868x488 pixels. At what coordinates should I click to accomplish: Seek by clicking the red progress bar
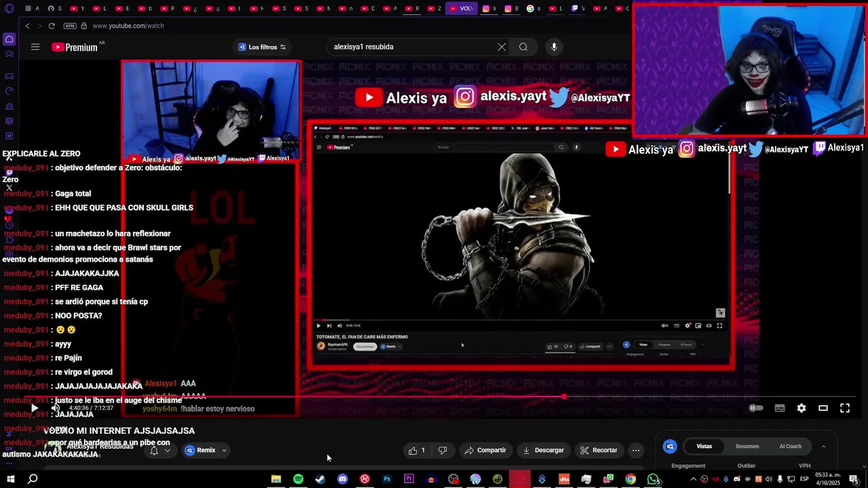pyautogui.click(x=441, y=396)
